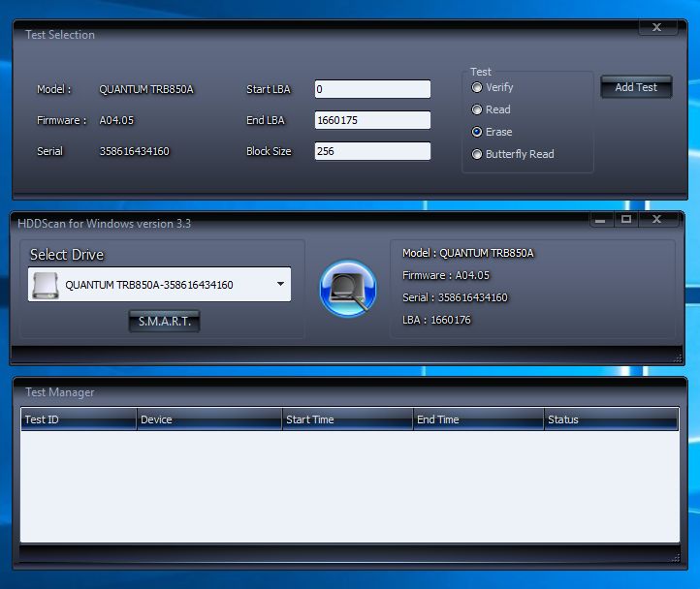This screenshot has width=700, height=589.
Task: Click Model : QUANTUM TRB850A in HDDScan window
Action: pos(468,253)
